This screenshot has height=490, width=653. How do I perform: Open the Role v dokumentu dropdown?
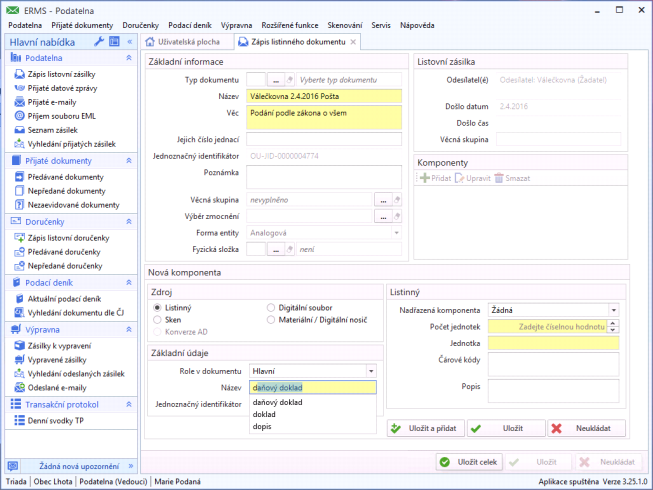point(371,371)
